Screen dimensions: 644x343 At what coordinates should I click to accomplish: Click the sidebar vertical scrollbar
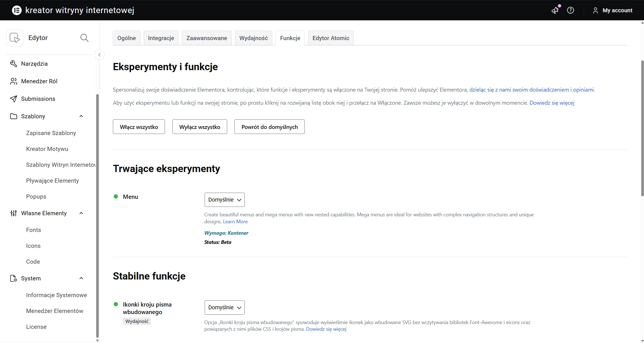point(97,216)
